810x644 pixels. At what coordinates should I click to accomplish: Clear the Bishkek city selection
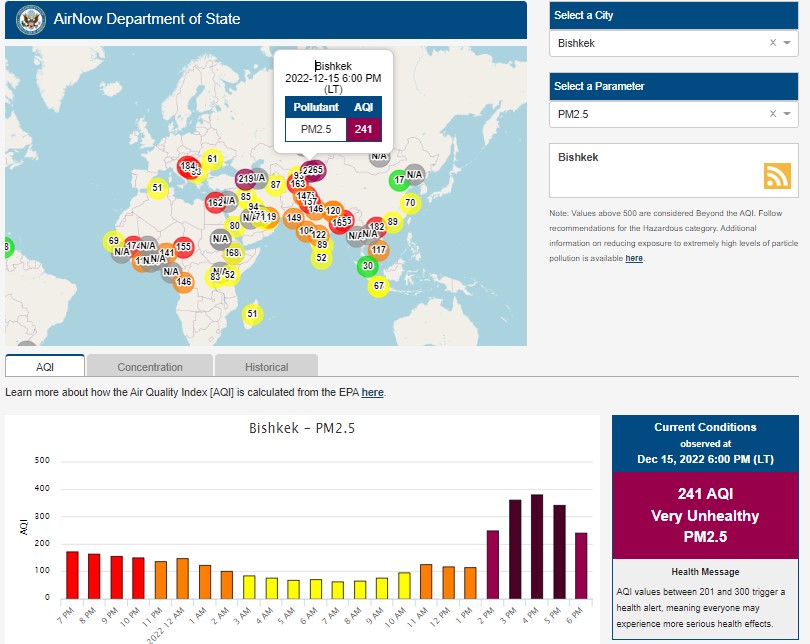[772, 43]
